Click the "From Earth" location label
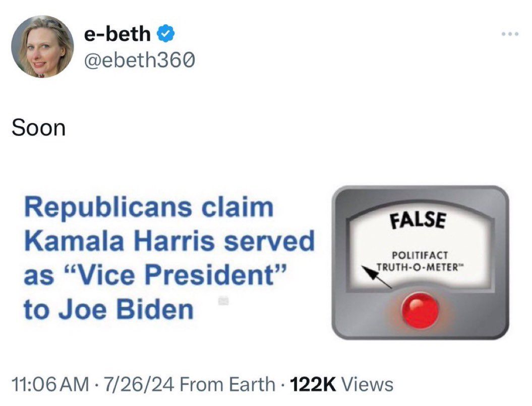 tap(227, 384)
